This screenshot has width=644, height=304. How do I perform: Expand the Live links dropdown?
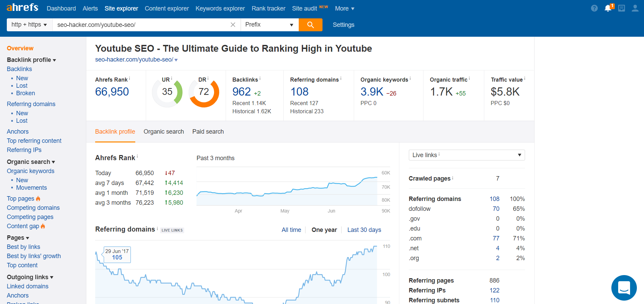click(x=466, y=155)
